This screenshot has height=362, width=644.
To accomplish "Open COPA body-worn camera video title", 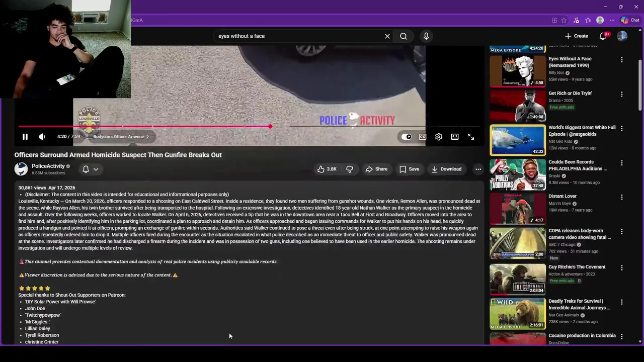I will tap(580, 234).
